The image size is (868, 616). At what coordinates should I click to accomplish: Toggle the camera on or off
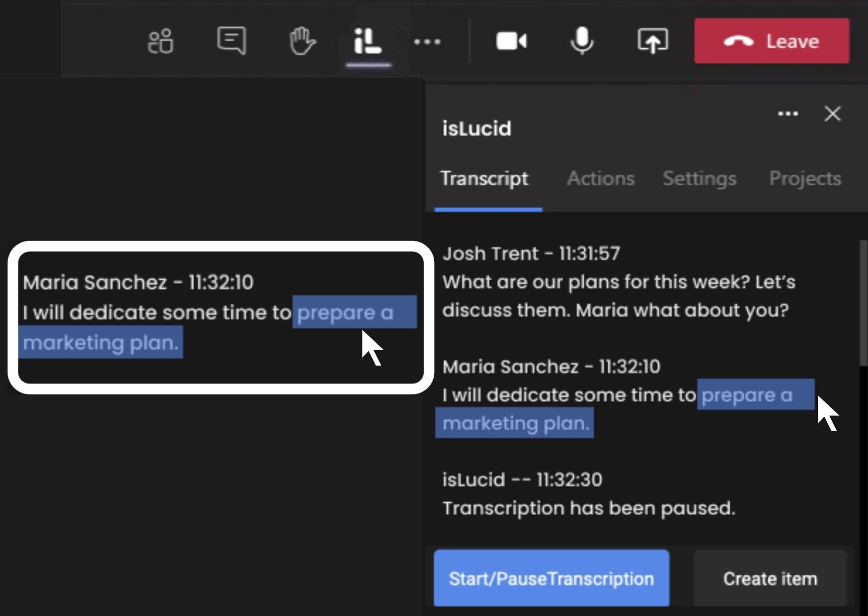point(511,41)
